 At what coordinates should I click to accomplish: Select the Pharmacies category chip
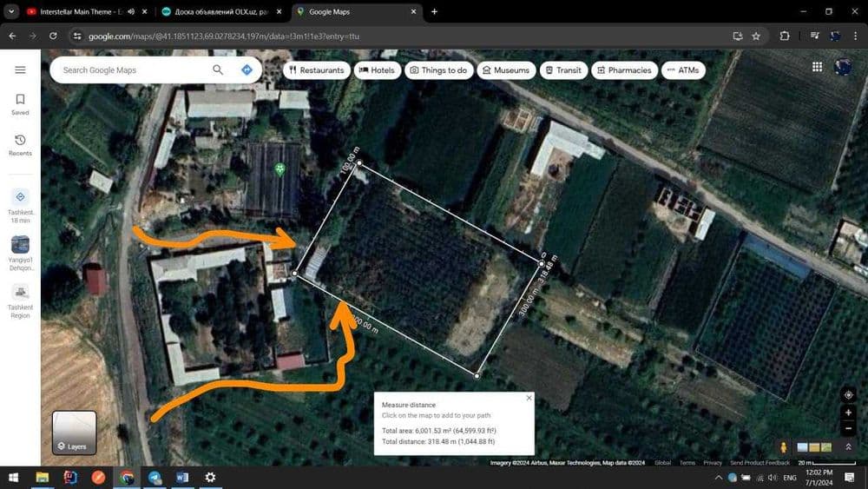pos(624,70)
